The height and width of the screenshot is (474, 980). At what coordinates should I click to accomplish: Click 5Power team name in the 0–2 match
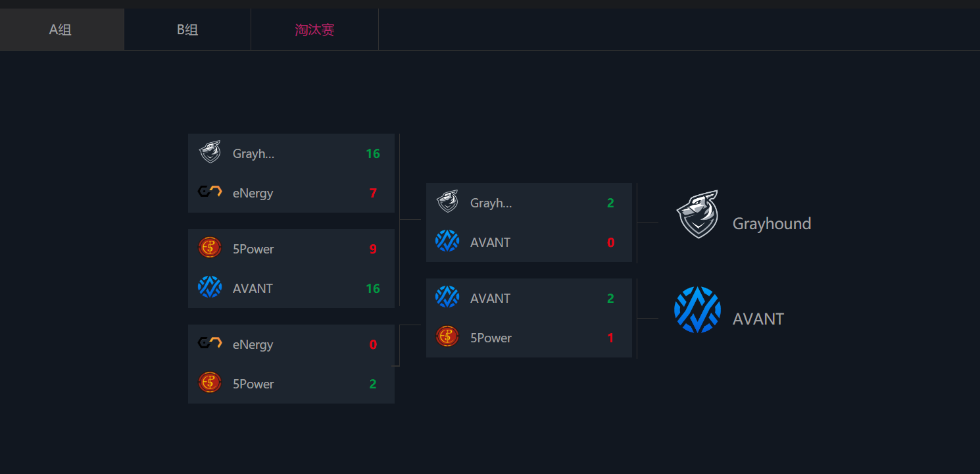coord(253,384)
